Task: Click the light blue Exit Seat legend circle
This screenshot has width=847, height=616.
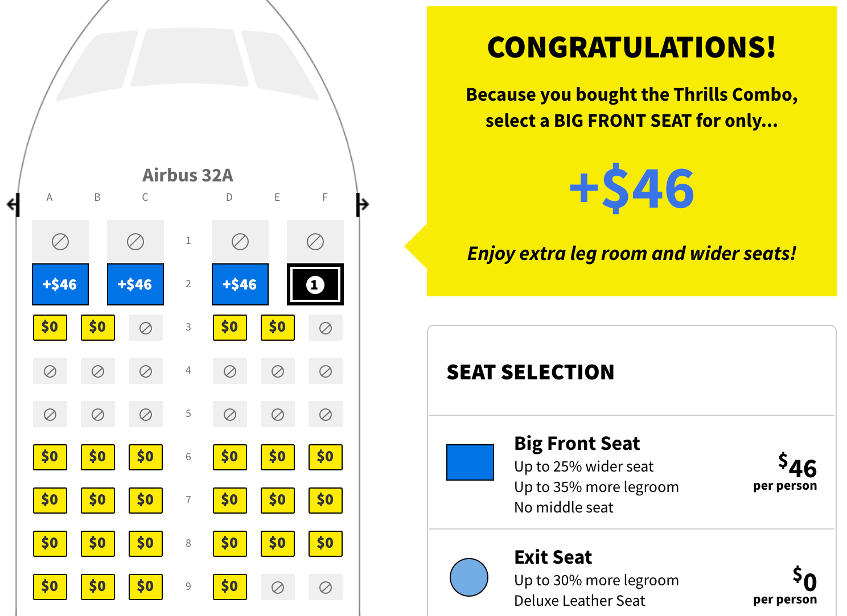Action: click(469, 577)
